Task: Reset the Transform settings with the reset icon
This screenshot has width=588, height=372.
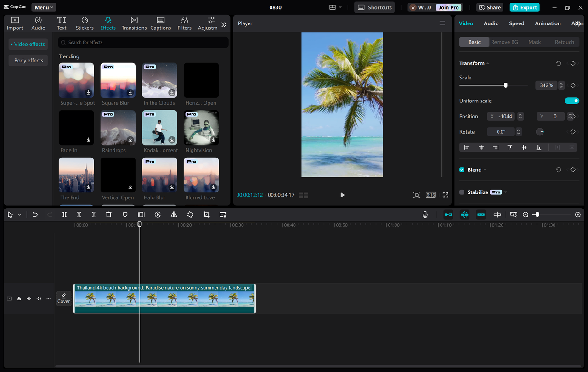Action: point(558,63)
